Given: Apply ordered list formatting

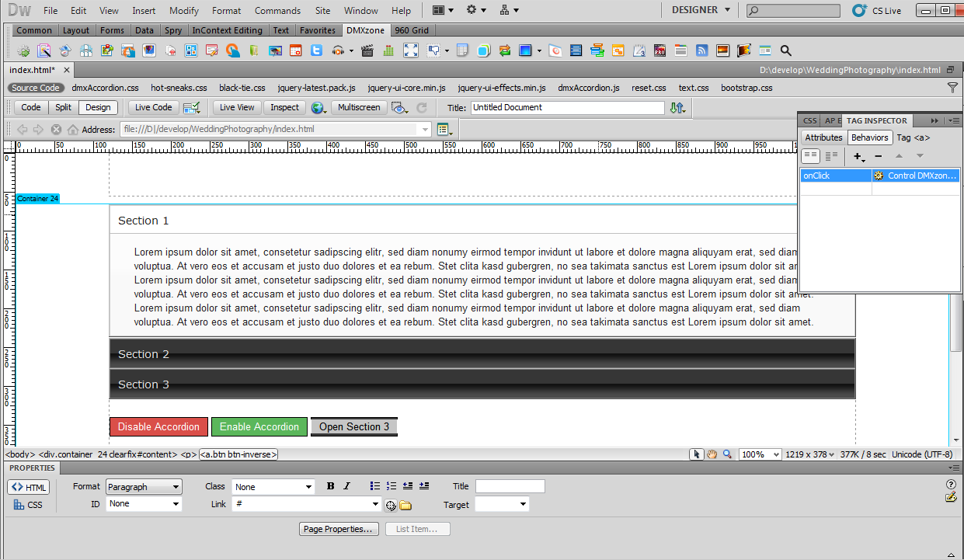Looking at the screenshot, I should coord(392,486).
